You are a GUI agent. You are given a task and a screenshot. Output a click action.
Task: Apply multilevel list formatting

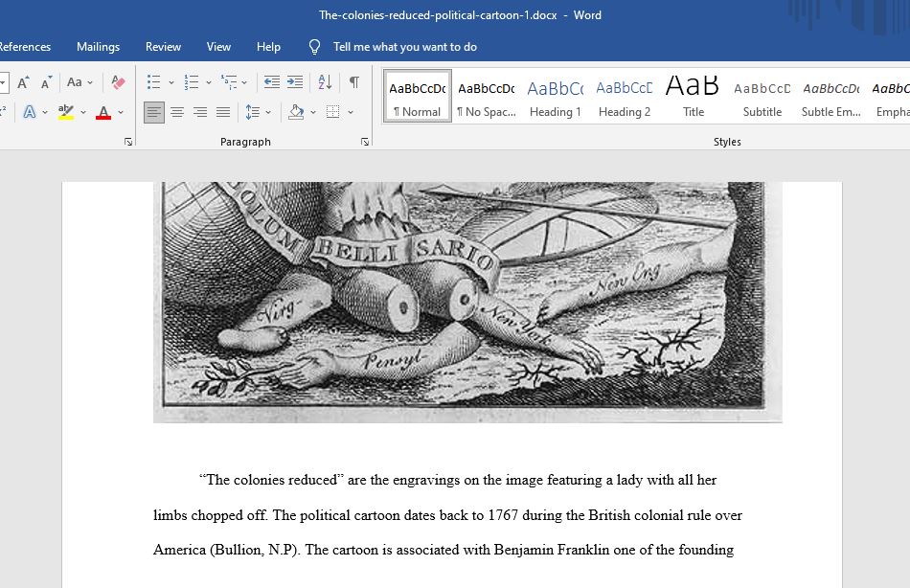pyautogui.click(x=229, y=82)
